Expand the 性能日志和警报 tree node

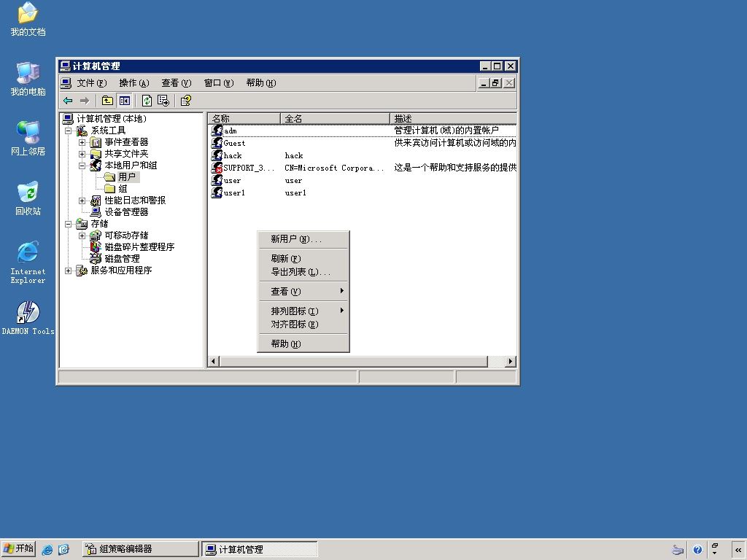point(82,201)
